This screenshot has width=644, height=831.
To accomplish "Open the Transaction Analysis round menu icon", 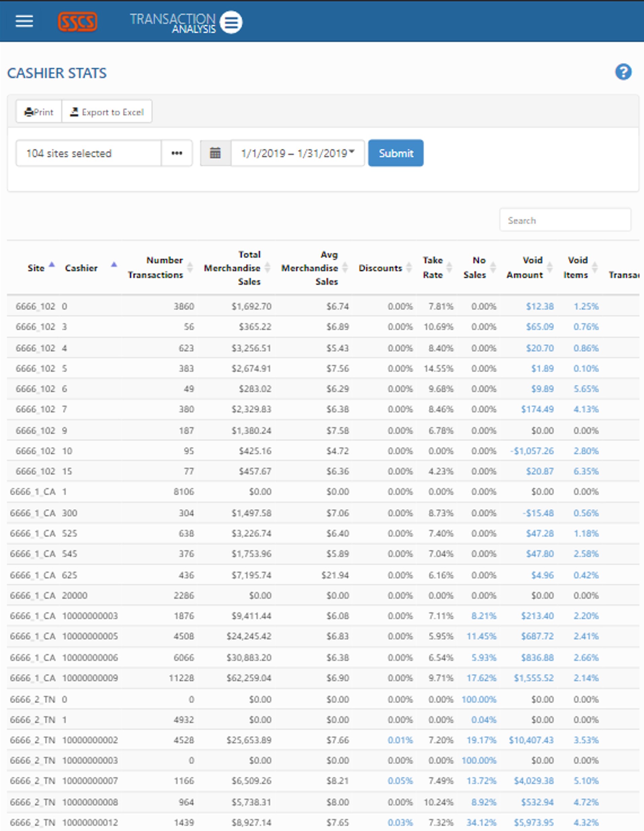I will [231, 23].
